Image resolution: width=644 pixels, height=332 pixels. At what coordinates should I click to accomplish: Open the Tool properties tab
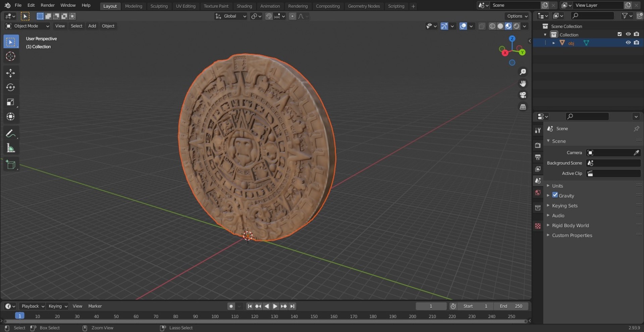(x=538, y=130)
